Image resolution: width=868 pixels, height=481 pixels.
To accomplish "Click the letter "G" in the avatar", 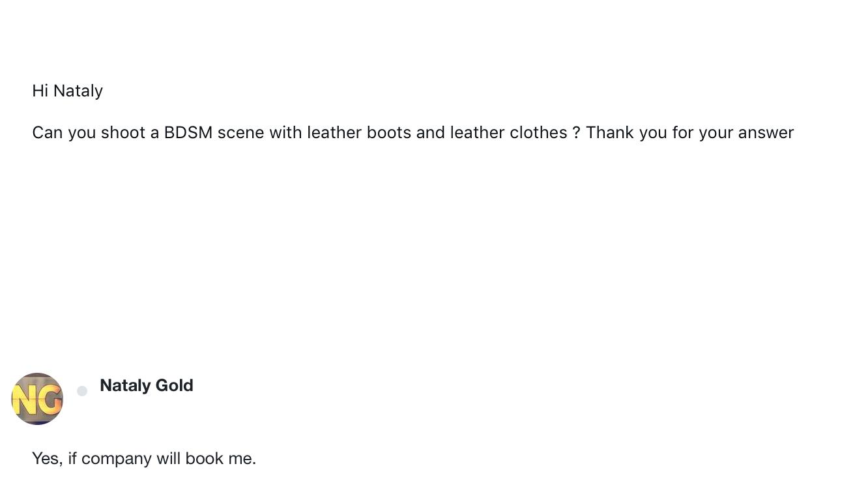I will click(x=49, y=400).
